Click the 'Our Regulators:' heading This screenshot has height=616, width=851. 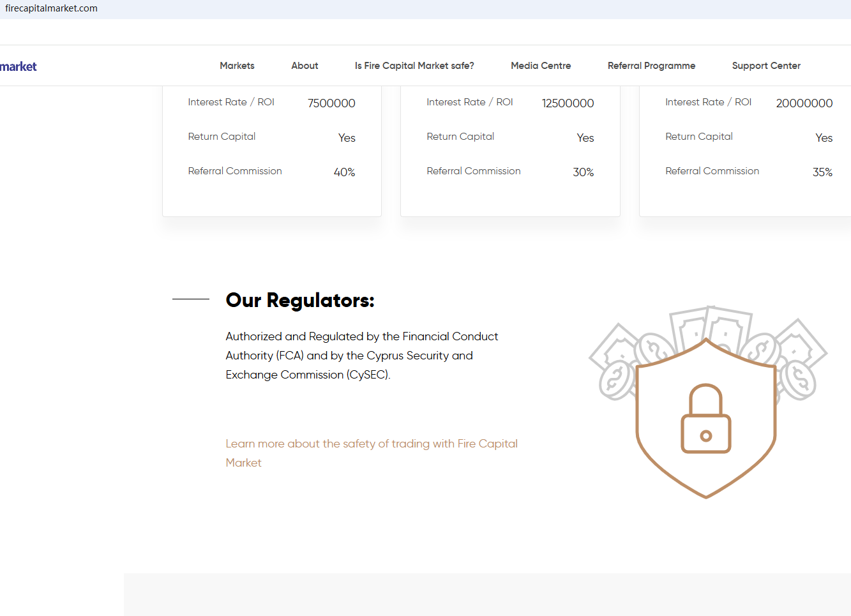(x=300, y=300)
